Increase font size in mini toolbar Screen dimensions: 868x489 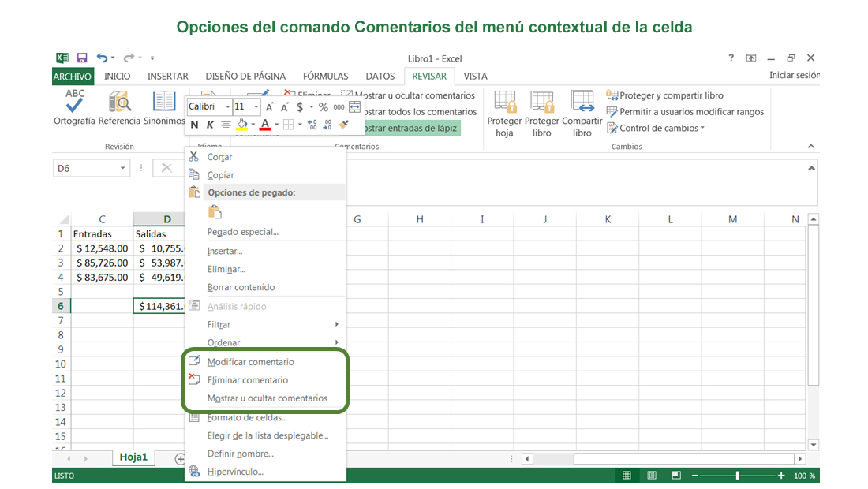tap(270, 106)
